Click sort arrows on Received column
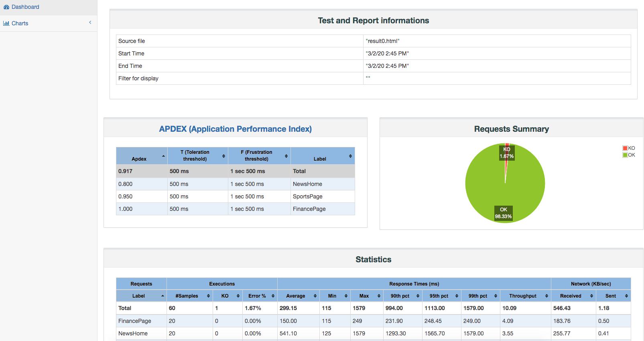This screenshot has width=644, height=341. [591, 296]
